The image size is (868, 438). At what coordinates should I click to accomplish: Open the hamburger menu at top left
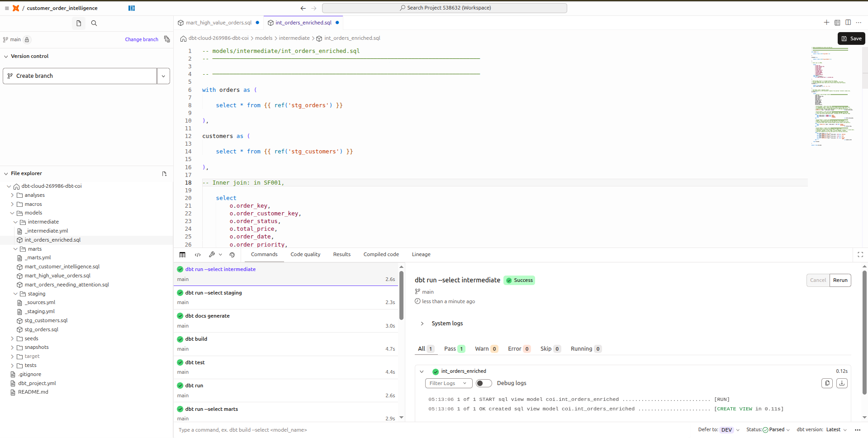(x=6, y=8)
